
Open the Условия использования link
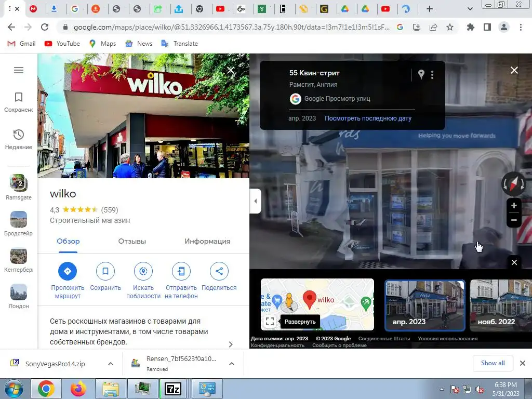coord(447,339)
